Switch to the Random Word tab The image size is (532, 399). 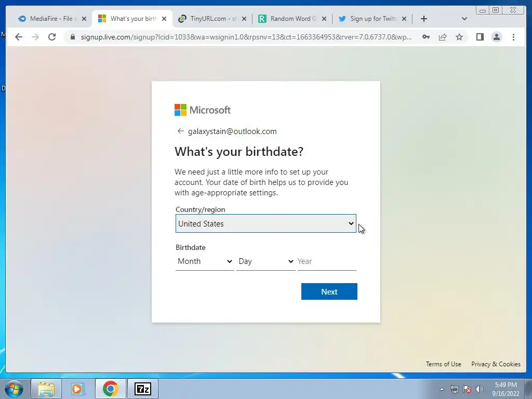[292, 19]
